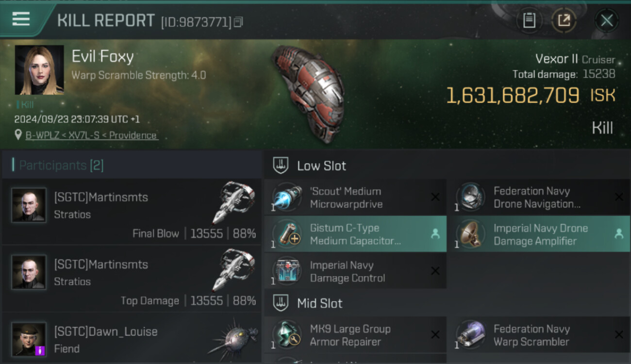Copy the kill report ID
This screenshot has height=364, width=631.
pos(238,22)
